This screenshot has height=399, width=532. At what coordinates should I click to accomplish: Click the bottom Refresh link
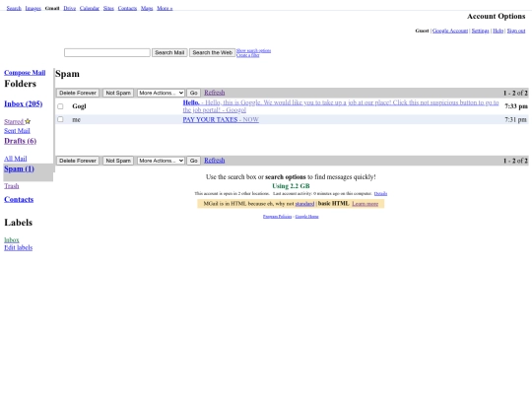pyautogui.click(x=215, y=161)
